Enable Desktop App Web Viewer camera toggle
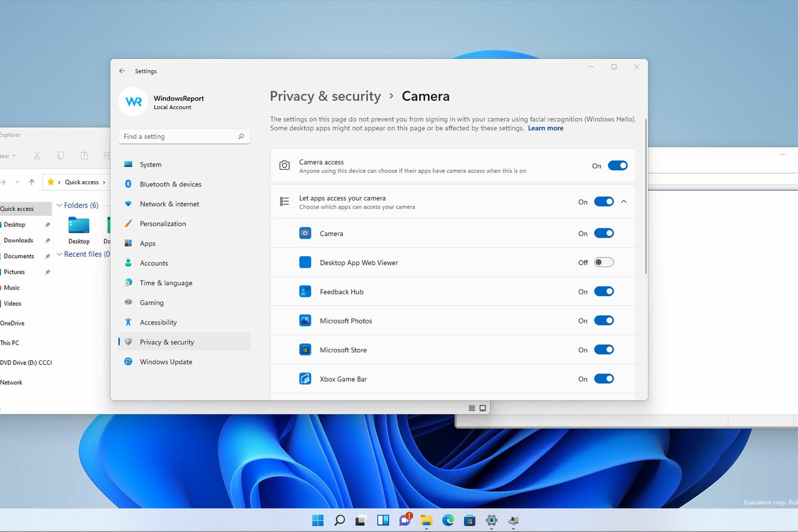798x532 pixels. click(604, 262)
